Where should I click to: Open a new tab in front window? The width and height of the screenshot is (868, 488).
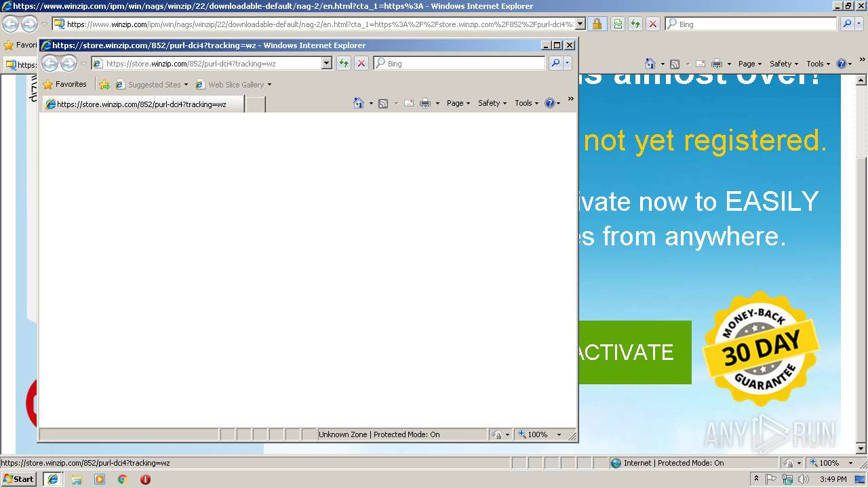(x=255, y=104)
